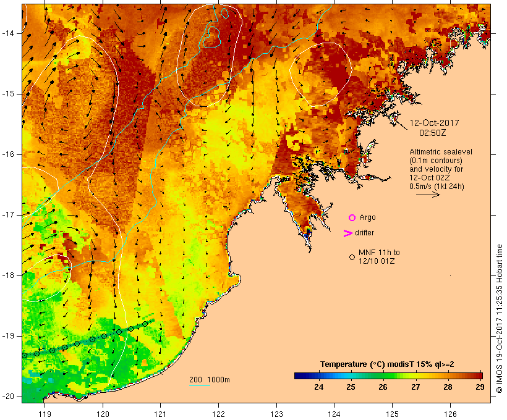Click the white sea-level contour loop near 124E
Viewport: 507px width, 420px height.
pyautogui.click(x=320, y=74)
